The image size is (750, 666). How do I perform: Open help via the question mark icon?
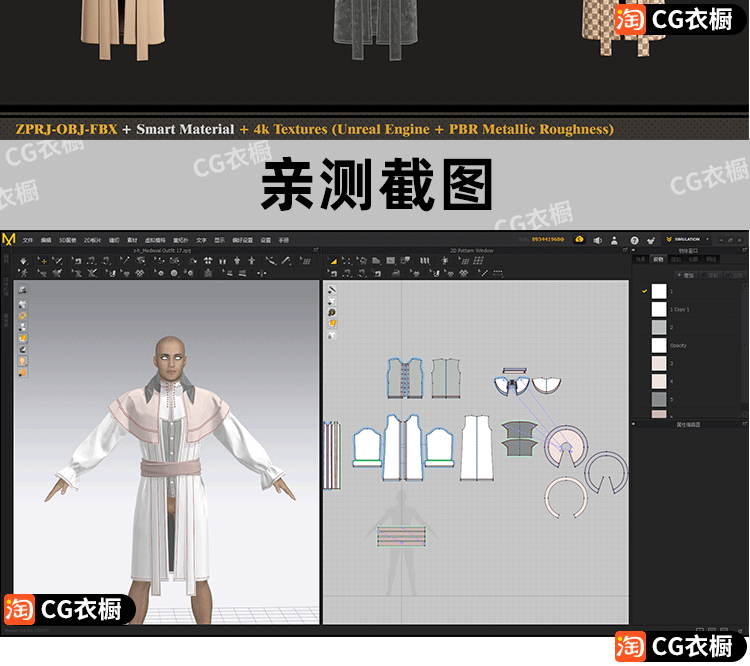pos(634,240)
